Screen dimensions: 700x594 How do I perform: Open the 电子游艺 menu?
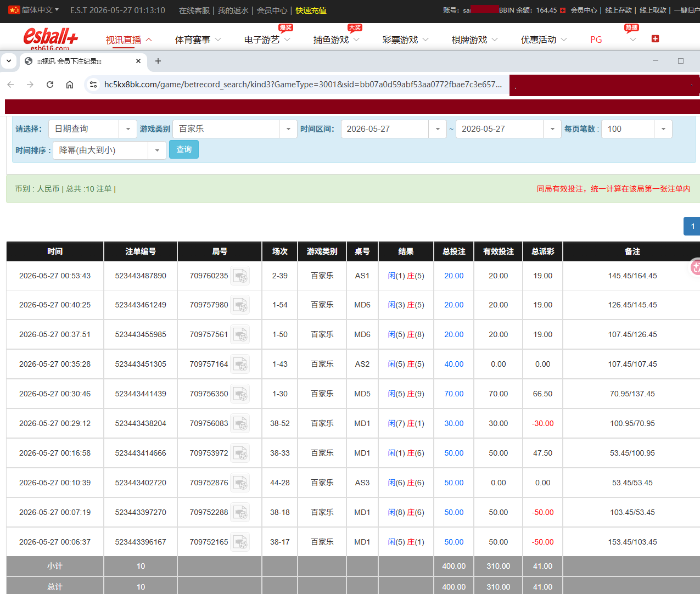coord(267,40)
